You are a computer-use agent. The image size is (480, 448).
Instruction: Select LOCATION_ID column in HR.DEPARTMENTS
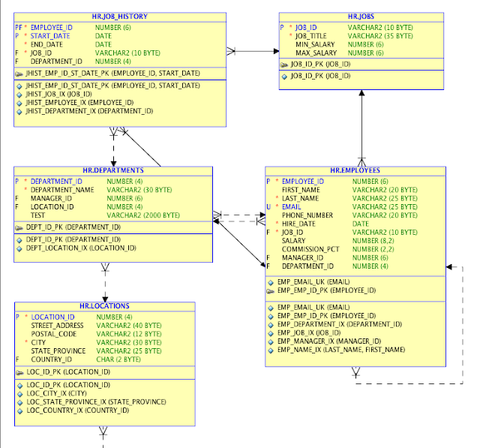(52, 207)
